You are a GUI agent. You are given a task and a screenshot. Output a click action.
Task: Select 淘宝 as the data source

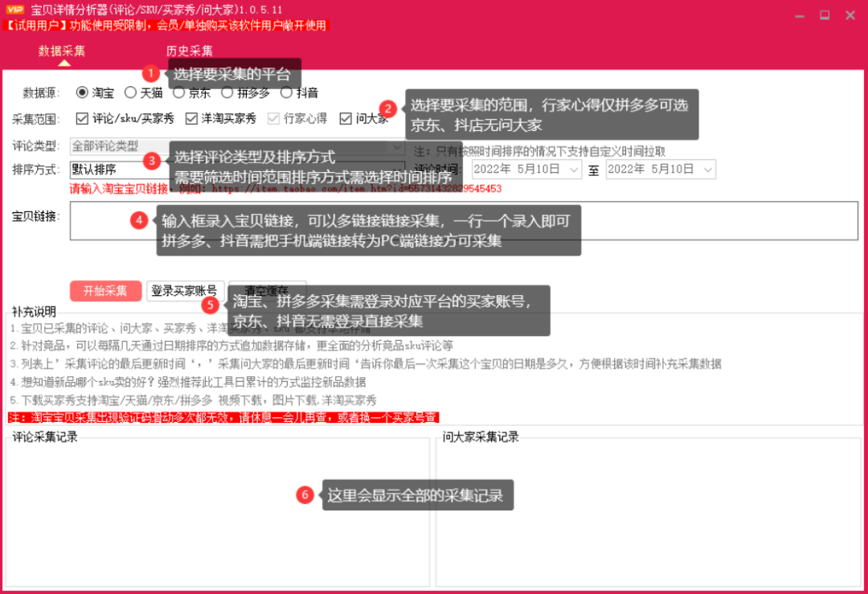(83, 93)
